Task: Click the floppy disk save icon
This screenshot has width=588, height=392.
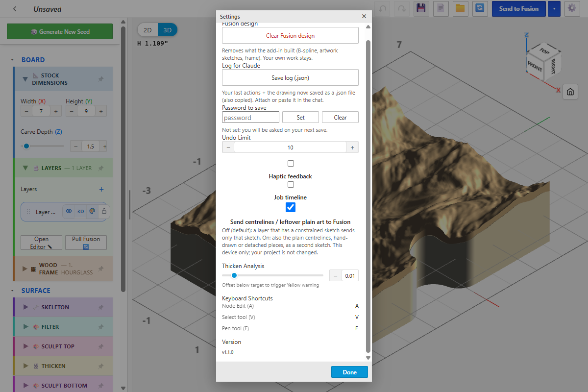Action: 420,8
